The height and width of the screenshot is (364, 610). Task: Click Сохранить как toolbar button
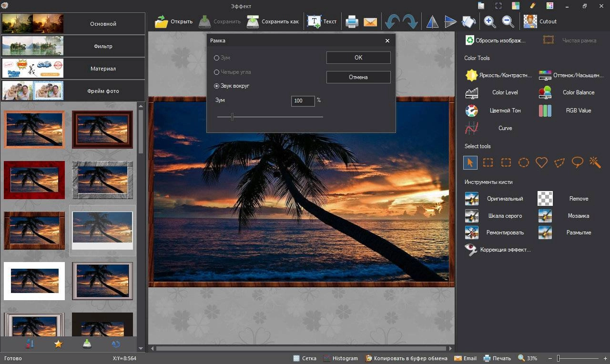pyautogui.click(x=273, y=21)
